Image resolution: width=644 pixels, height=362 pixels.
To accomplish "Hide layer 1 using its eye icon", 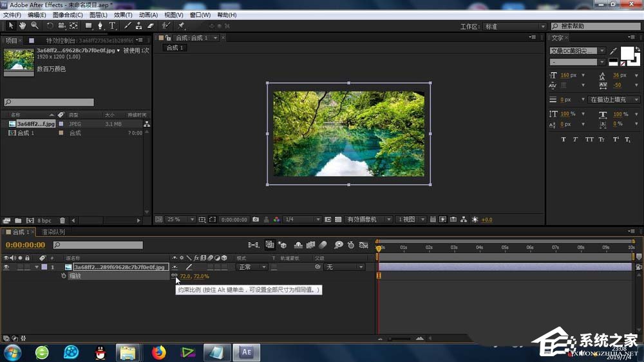I will click(6, 267).
